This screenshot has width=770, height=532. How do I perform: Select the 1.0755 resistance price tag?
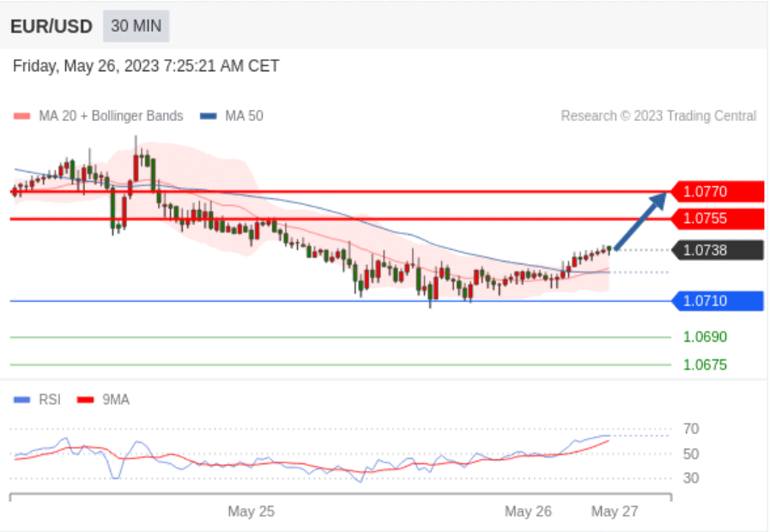pyautogui.click(x=718, y=219)
